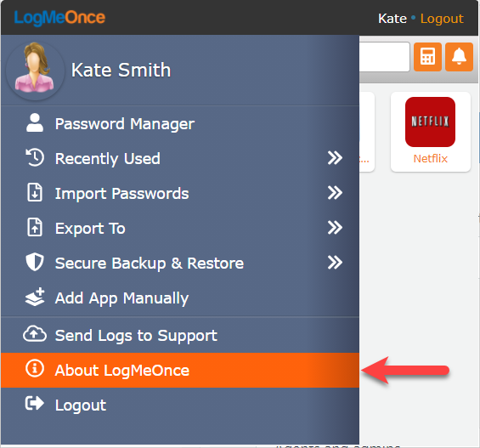Screen dimensions: 480x448
Task: Click the Logout link in top header
Action: pos(442,19)
